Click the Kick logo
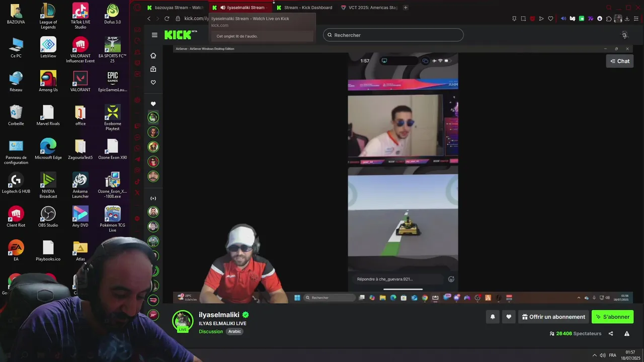The image size is (644, 362). coord(180,35)
